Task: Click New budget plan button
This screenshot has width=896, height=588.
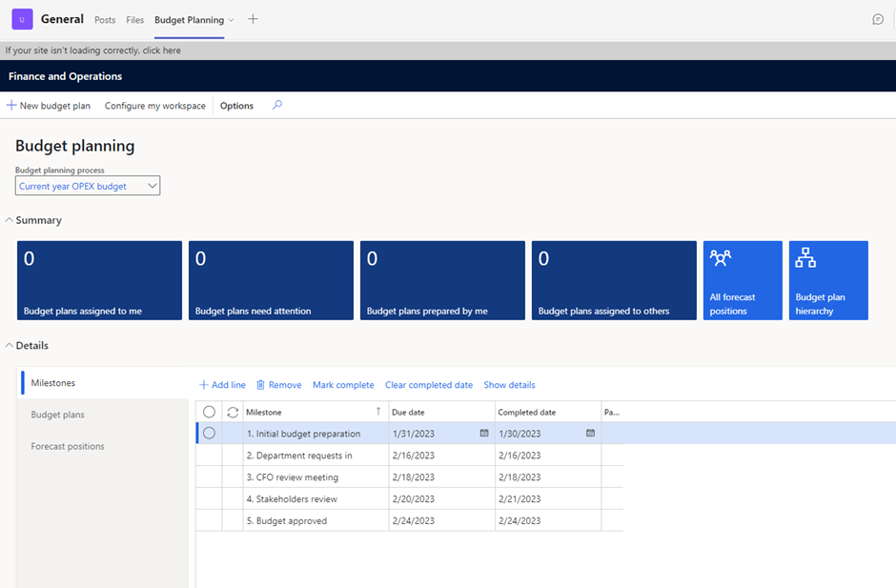Action: coord(49,106)
